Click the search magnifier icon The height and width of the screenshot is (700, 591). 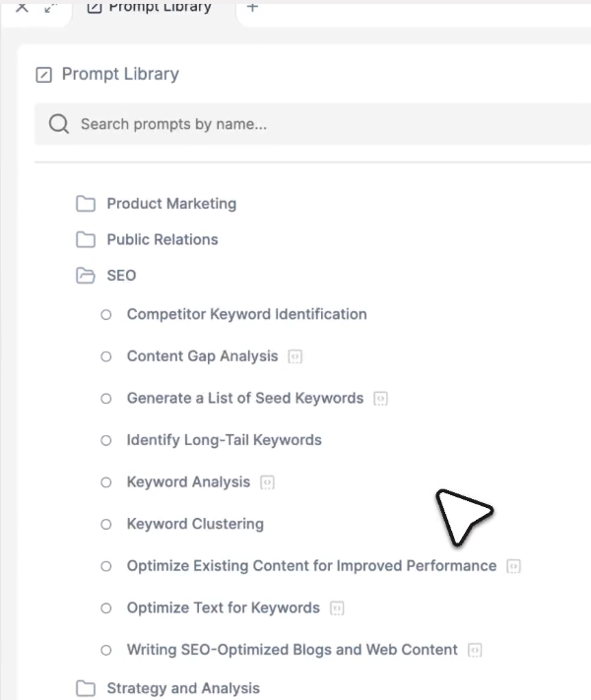coord(59,124)
